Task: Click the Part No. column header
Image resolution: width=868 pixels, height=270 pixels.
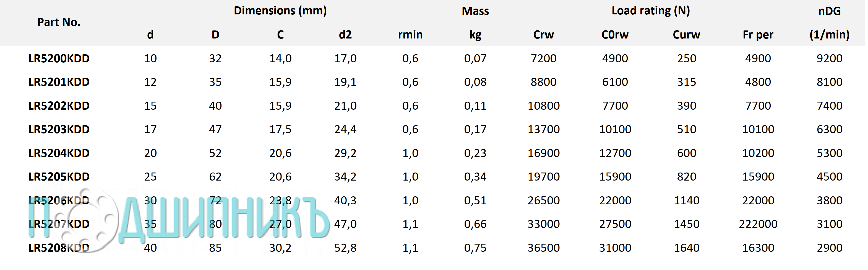Action: pyautogui.click(x=59, y=22)
